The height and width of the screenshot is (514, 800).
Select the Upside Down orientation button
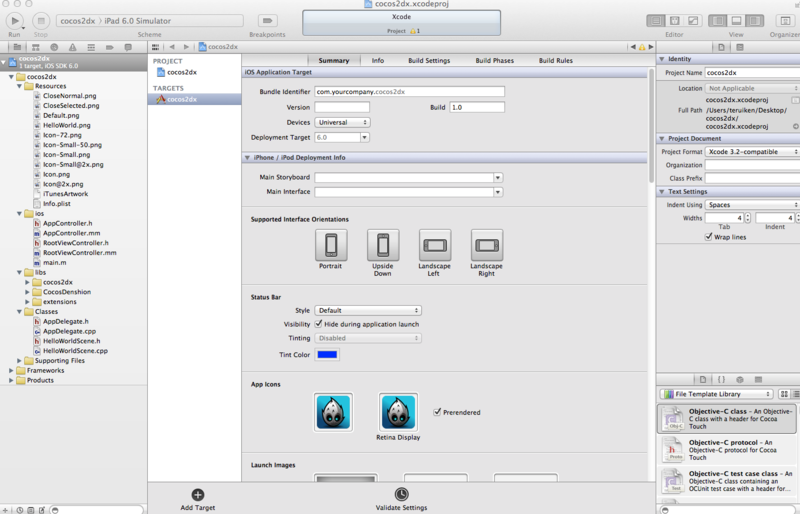(383, 245)
